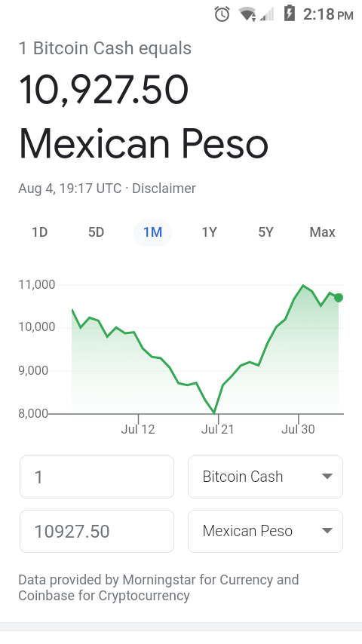
Task: Click the Mexican Peso dropdown arrow
Action: click(x=327, y=531)
